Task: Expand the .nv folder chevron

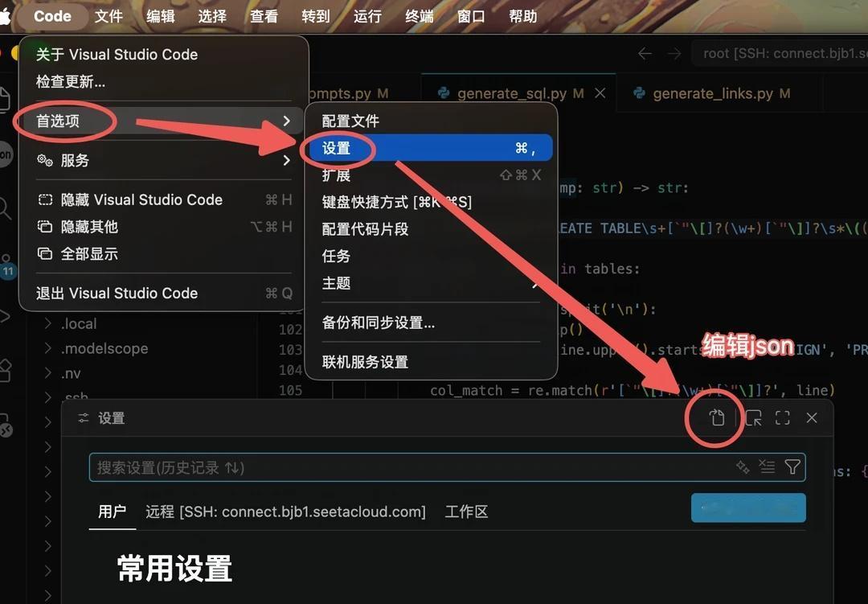Action: [x=48, y=373]
